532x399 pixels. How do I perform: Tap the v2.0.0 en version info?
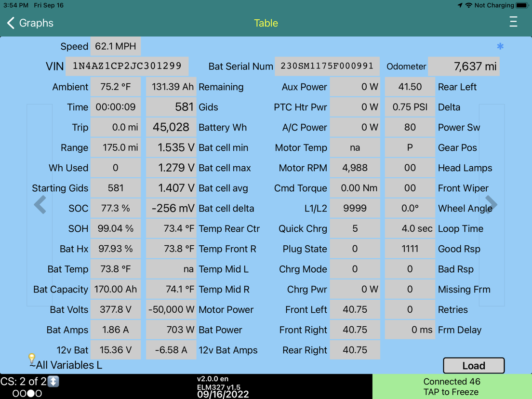(213, 379)
